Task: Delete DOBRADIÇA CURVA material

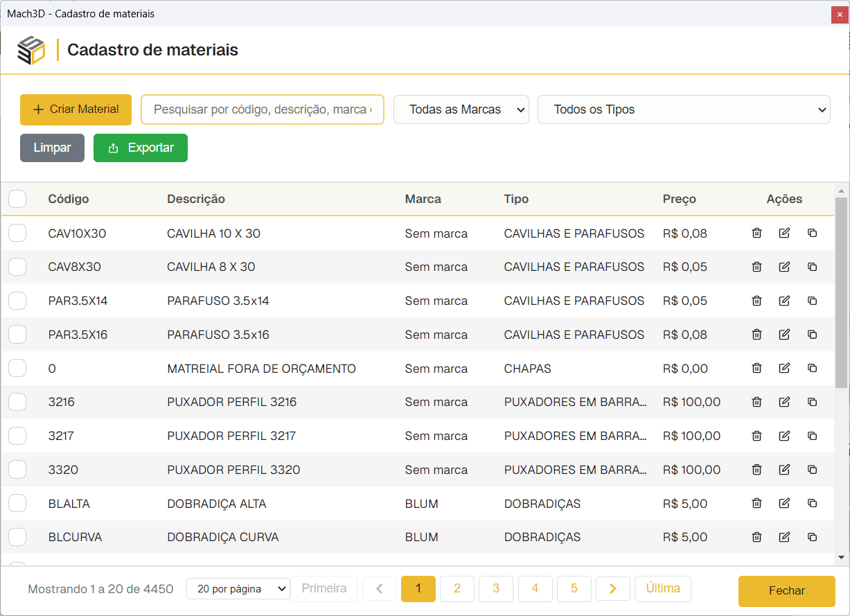Action: pyautogui.click(x=756, y=537)
